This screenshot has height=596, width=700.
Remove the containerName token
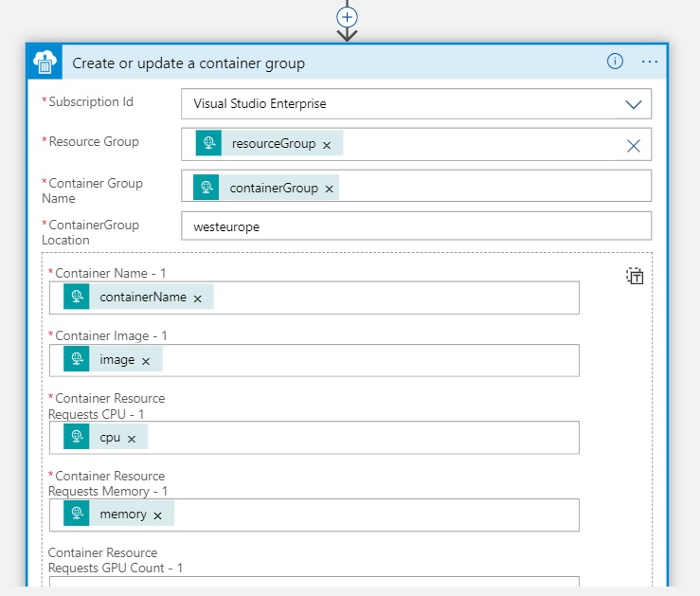tap(197, 298)
